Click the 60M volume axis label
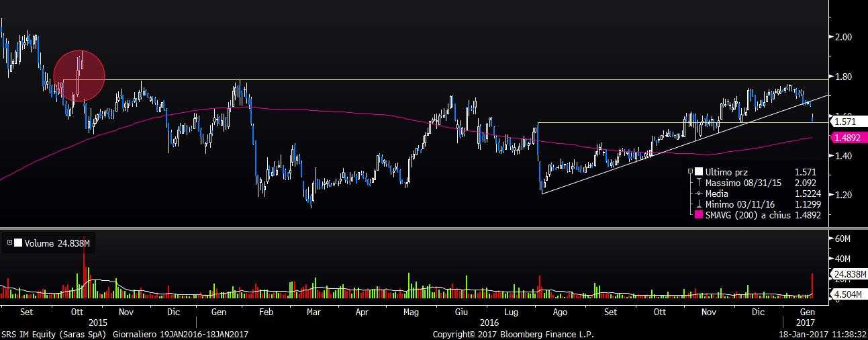Image resolution: width=868 pixels, height=340 pixels. click(843, 239)
